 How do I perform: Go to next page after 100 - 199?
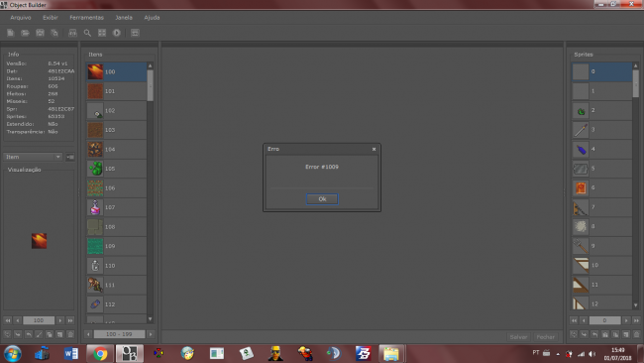(151, 334)
